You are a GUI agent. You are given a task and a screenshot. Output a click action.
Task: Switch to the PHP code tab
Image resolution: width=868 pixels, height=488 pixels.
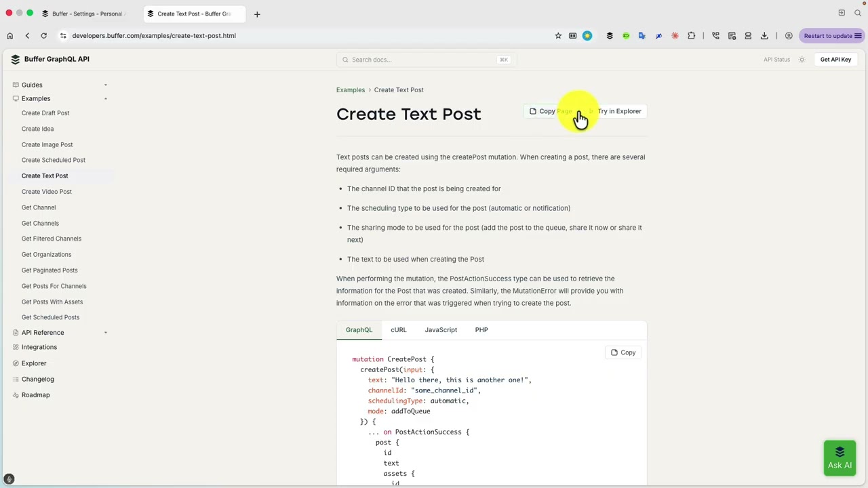[481, 330]
